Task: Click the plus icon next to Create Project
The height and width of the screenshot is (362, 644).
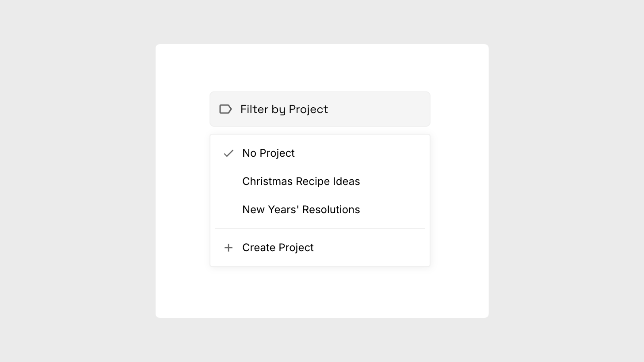Action: point(229,248)
